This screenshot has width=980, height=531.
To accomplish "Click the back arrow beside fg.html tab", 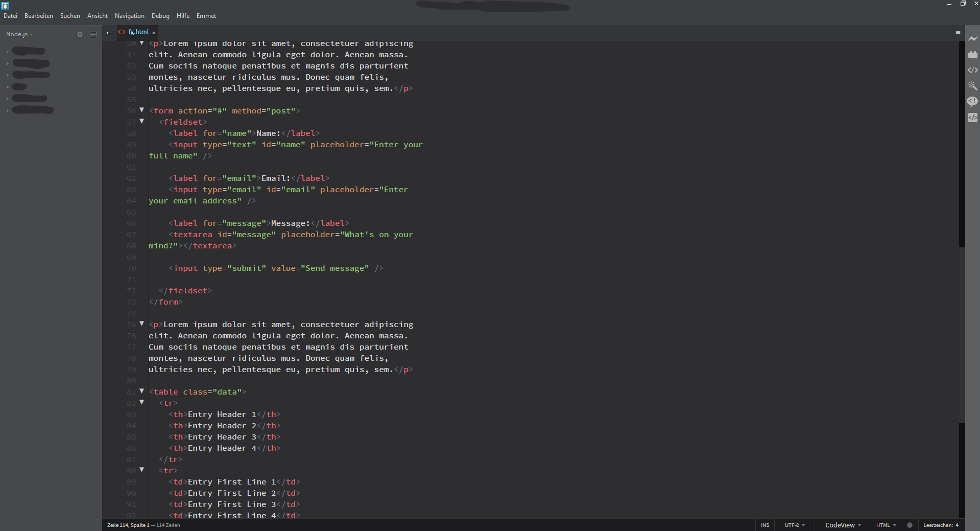I will (109, 33).
